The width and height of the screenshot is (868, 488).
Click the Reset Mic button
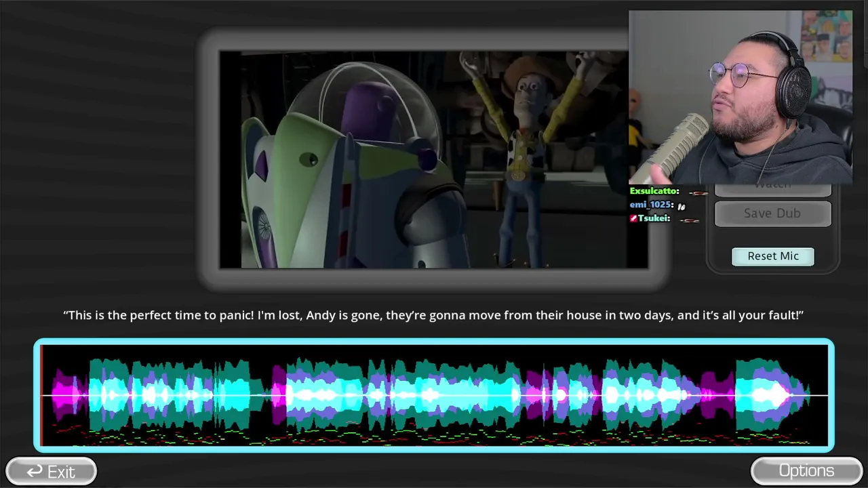tap(773, 256)
